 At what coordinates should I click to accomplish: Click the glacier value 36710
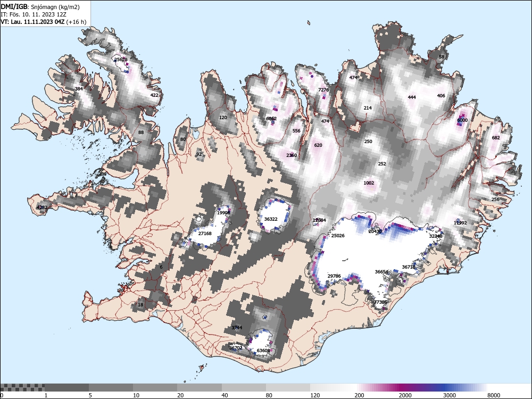point(409,267)
